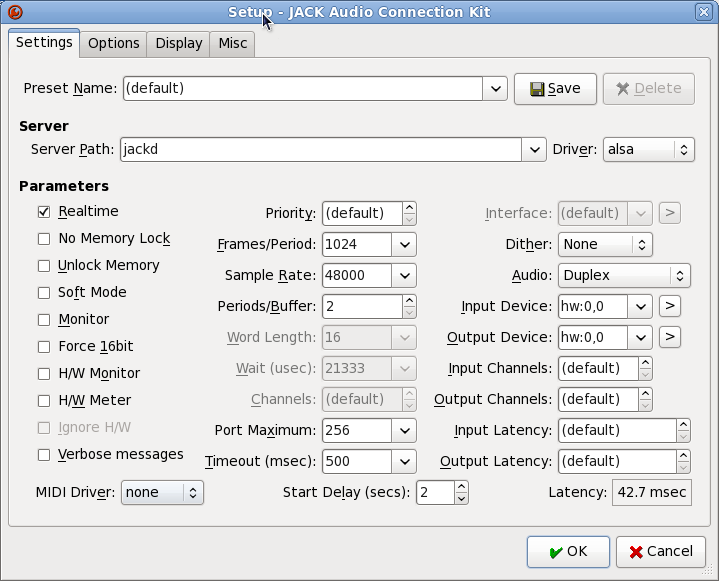Screen dimensions: 719x581
Task: Increase Output Latency value
Action: [x=683, y=456]
